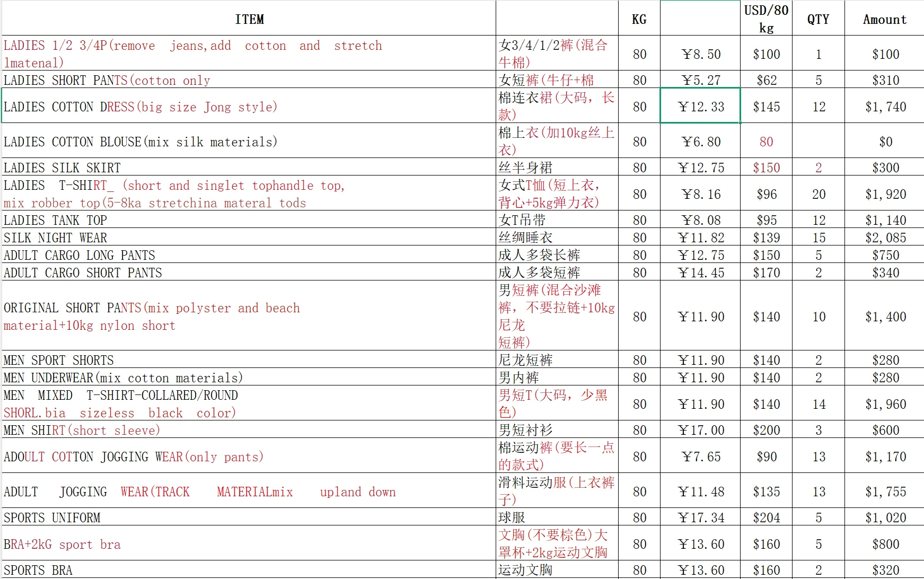Image resolution: width=924 pixels, height=579 pixels.
Task: Select the ￥12.33 highlighted price cell
Action: (700, 106)
